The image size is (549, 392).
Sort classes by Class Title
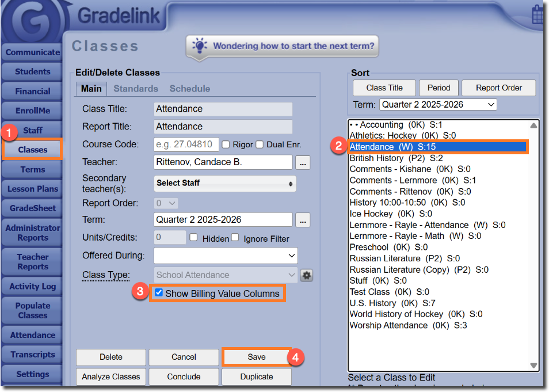[384, 88]
